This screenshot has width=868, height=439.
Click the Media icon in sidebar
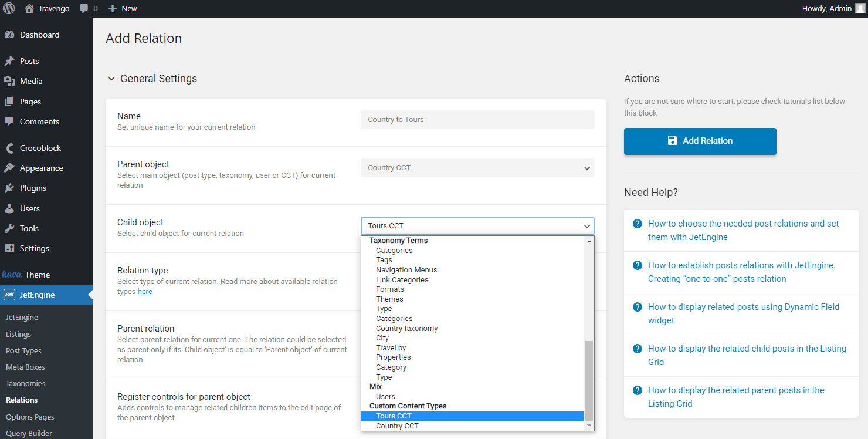point(9,81)
